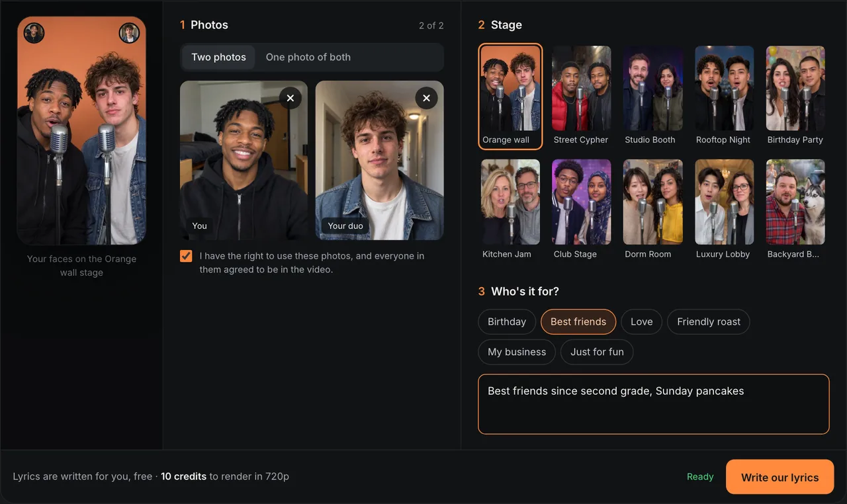847x504 pixels.
Task: Click the '2 of 2' photo counter
Action: pyautogui.click(x=431, y=25)
